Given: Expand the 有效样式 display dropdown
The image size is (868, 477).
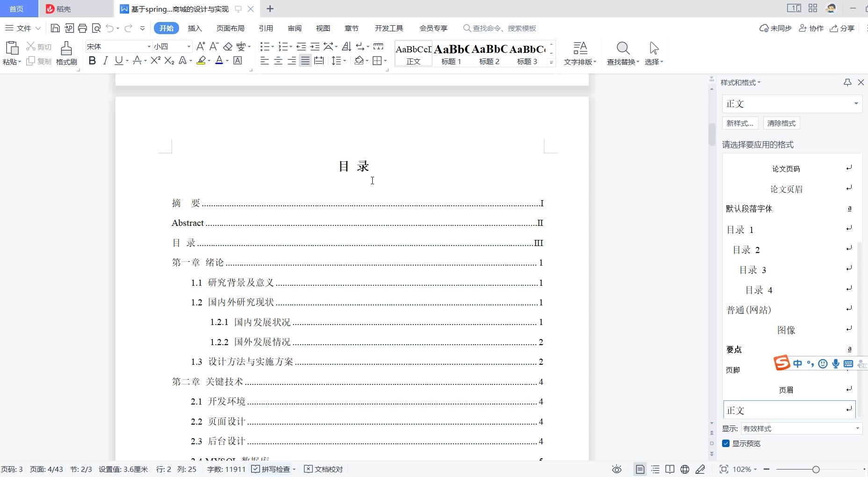Looking at the screenshot, I should 857,428.
